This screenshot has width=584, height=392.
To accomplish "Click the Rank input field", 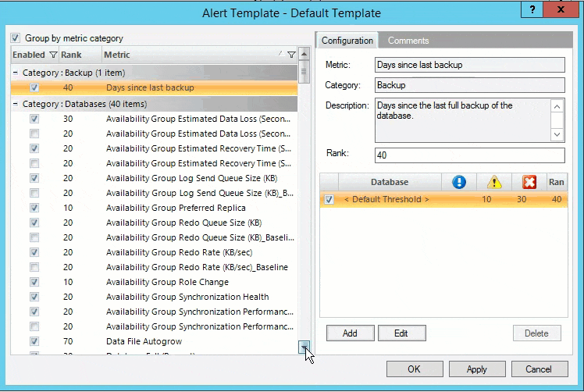I will coord(468,155).
